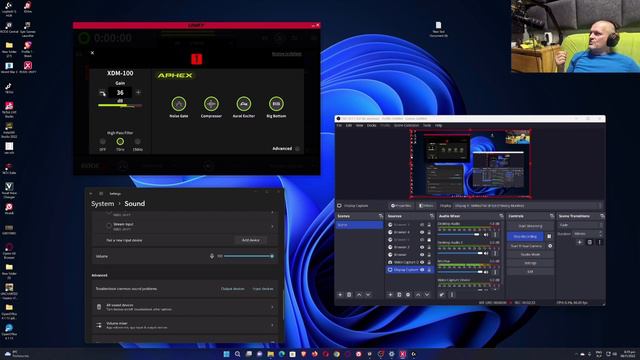640x360 pixels.
Task: Go back in the Settings window
Action: point(91,193)
